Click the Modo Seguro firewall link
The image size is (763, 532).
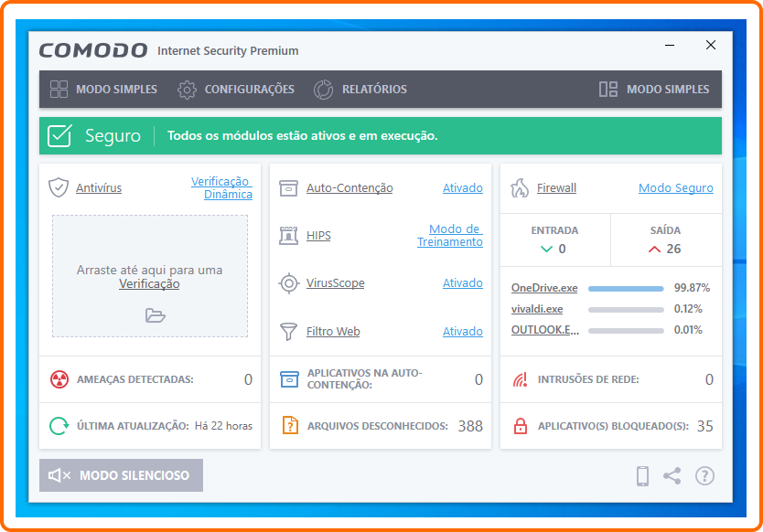(x=676, y=187)
